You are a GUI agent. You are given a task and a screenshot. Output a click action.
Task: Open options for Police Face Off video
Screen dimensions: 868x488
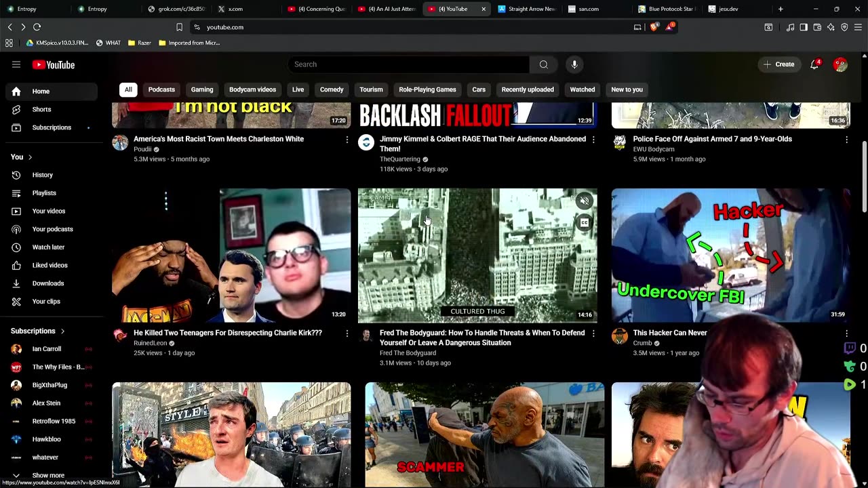(846, 140)
